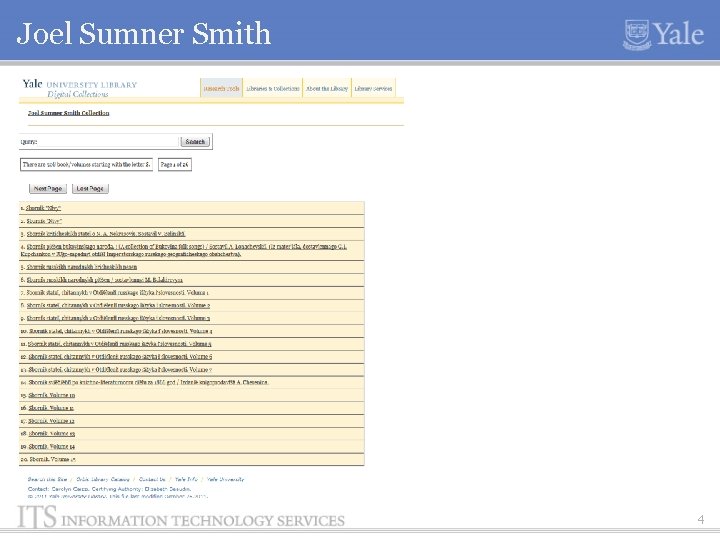
Task: Click the Yale shield logo on slide header
Action: [637, 34]
